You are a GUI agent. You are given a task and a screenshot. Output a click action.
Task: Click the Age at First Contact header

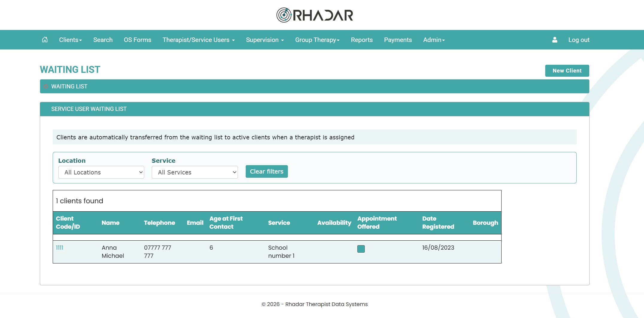(226, 223)
